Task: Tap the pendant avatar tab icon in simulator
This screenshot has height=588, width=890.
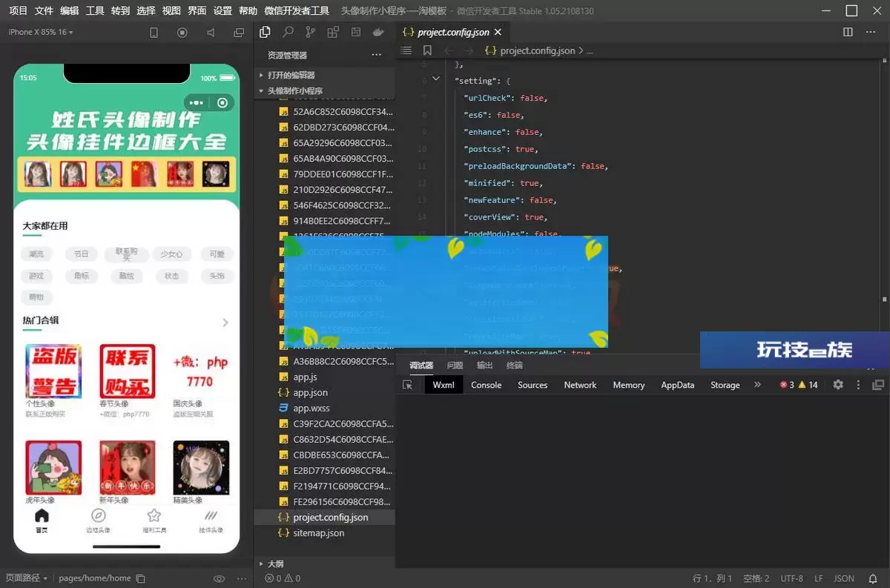Action: tap(211, 516)
